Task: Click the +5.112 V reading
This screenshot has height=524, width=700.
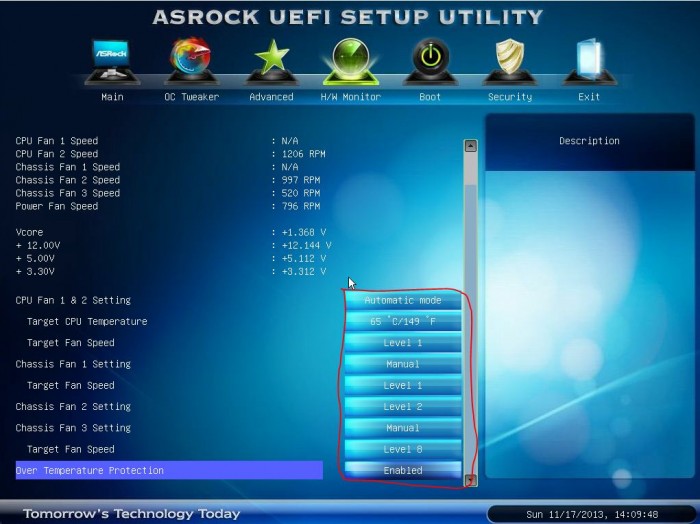Action: point(304,258)
